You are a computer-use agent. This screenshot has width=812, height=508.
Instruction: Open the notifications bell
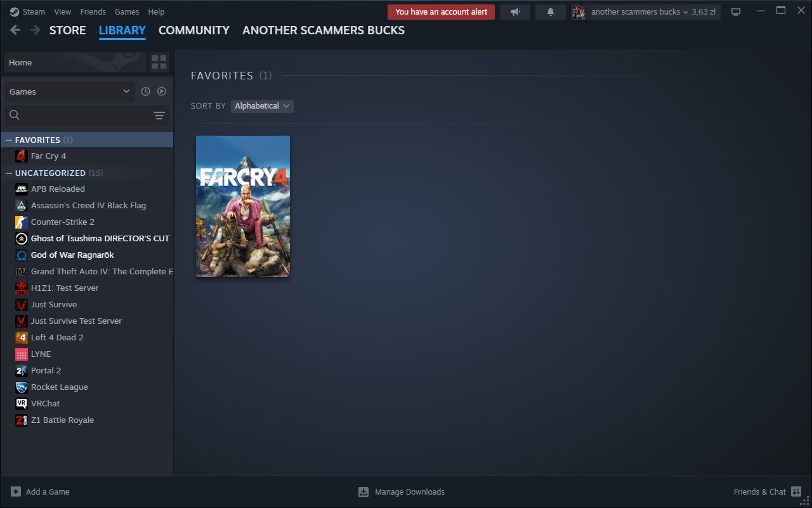pos(551,12)
